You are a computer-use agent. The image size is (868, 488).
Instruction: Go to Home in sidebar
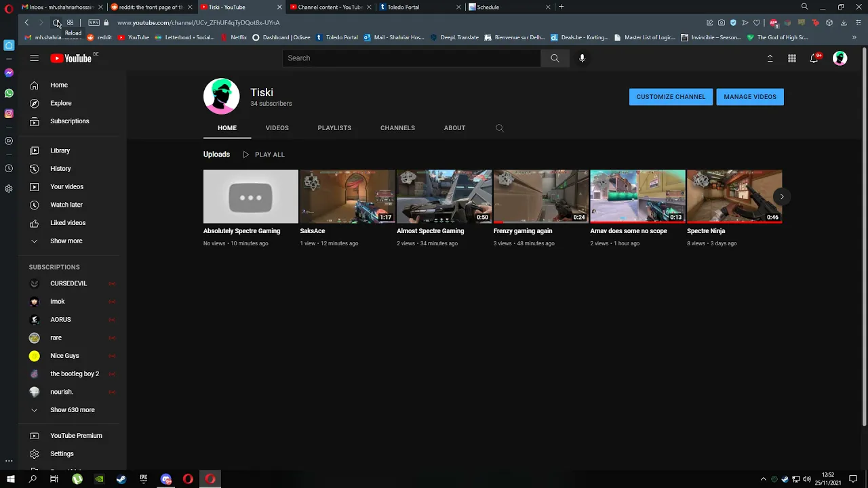73,85
